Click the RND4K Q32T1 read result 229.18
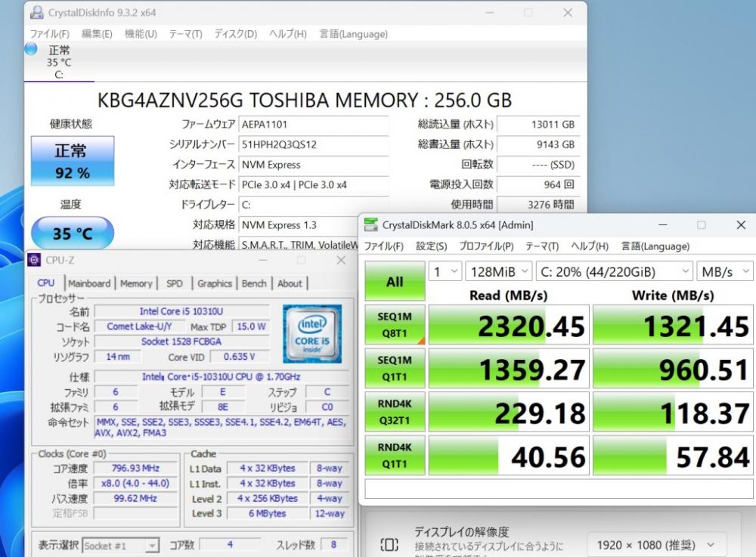 coord(509,412)
